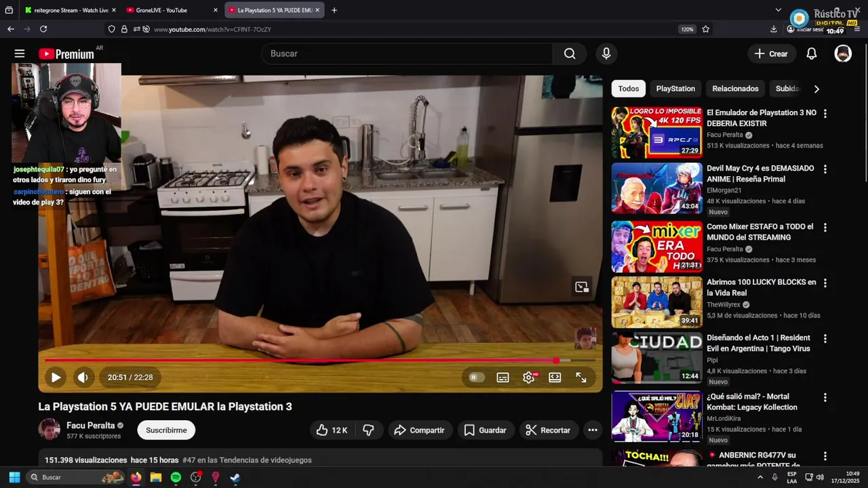The image size is (868, 488).
Task: Share the video via Compartir
Action: click(x=420, y=430)
